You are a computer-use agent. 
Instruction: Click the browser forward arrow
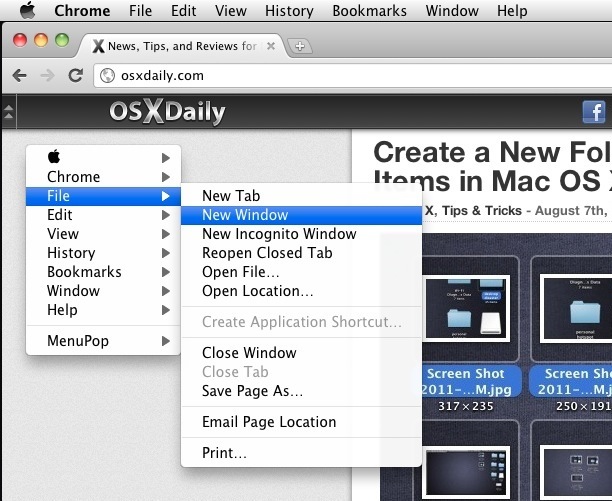coord(48,75)
